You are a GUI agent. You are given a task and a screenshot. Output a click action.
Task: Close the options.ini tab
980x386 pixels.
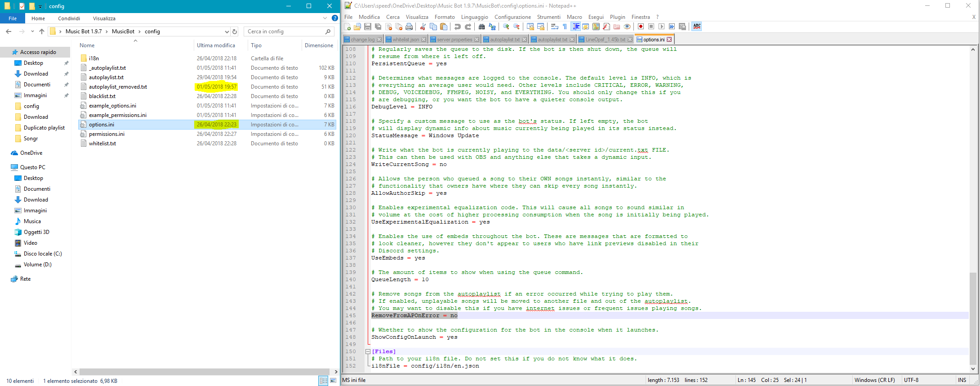(669, 40)
